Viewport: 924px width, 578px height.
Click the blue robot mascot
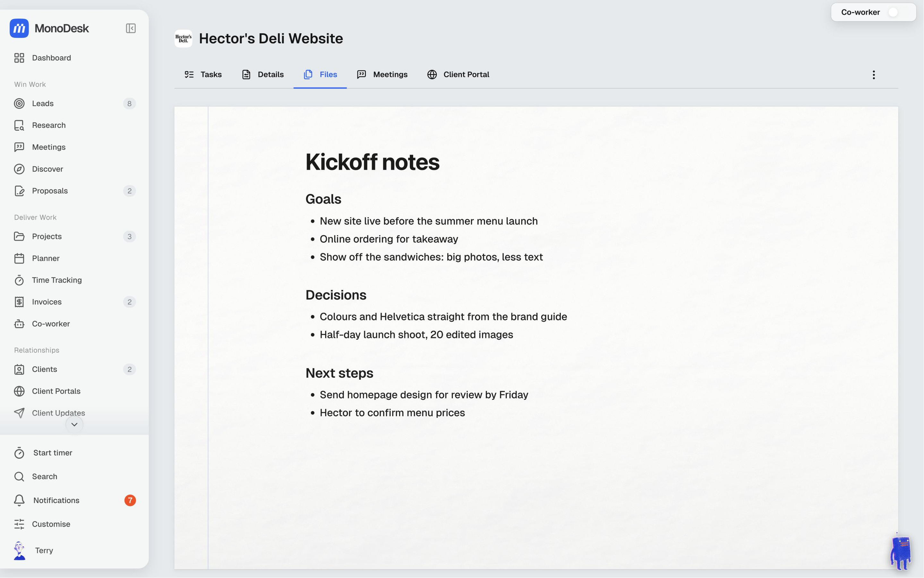[901, 551]
